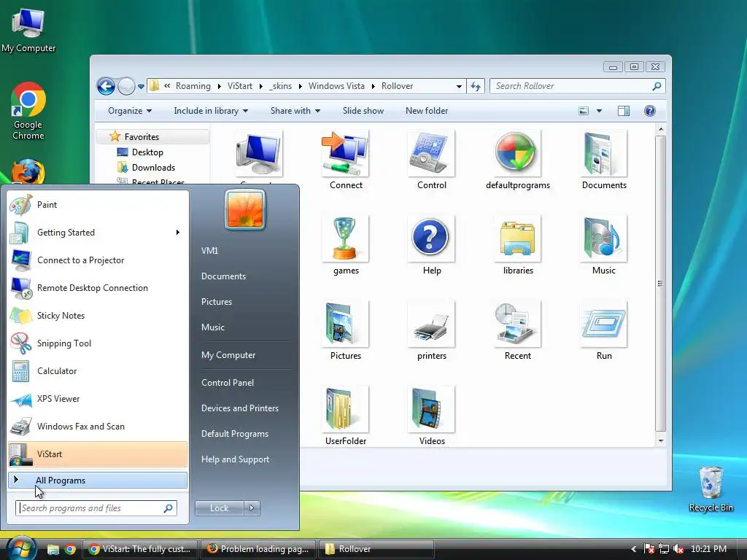Open Paint from the start menu
This screenshot has height=560, width=747.
tap(98, 205)
